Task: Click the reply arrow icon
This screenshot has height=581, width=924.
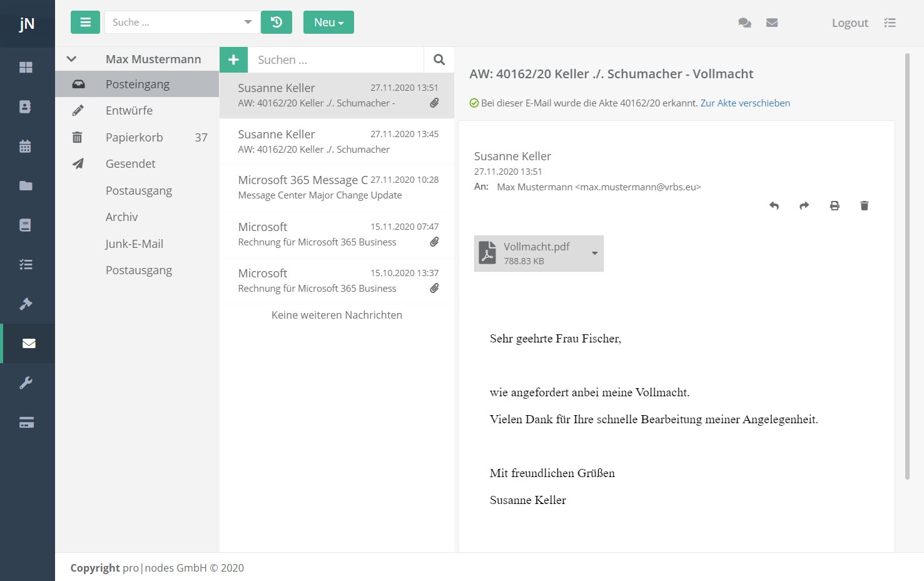Action: 774,205
